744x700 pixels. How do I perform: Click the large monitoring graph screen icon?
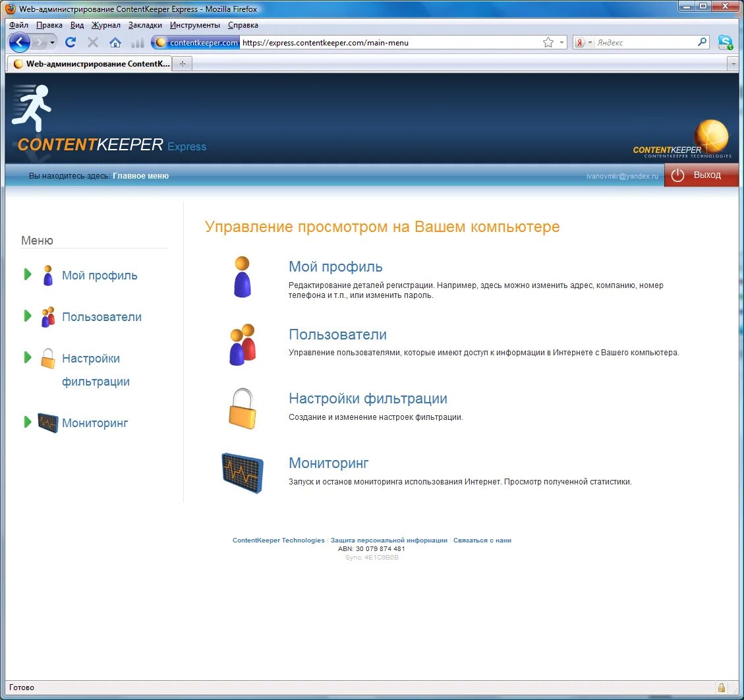pyautogui.click(x=243, y=473)
